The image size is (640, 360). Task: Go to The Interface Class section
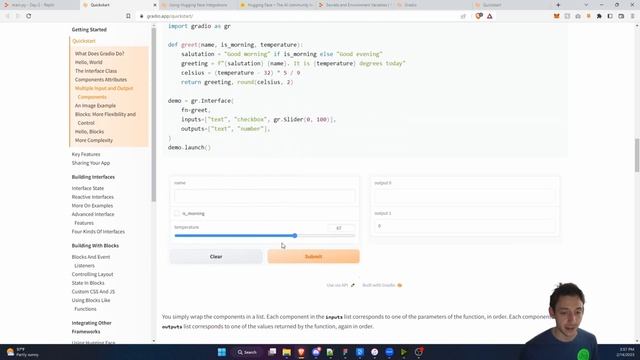pyautogui.click(x=96, y=71)
